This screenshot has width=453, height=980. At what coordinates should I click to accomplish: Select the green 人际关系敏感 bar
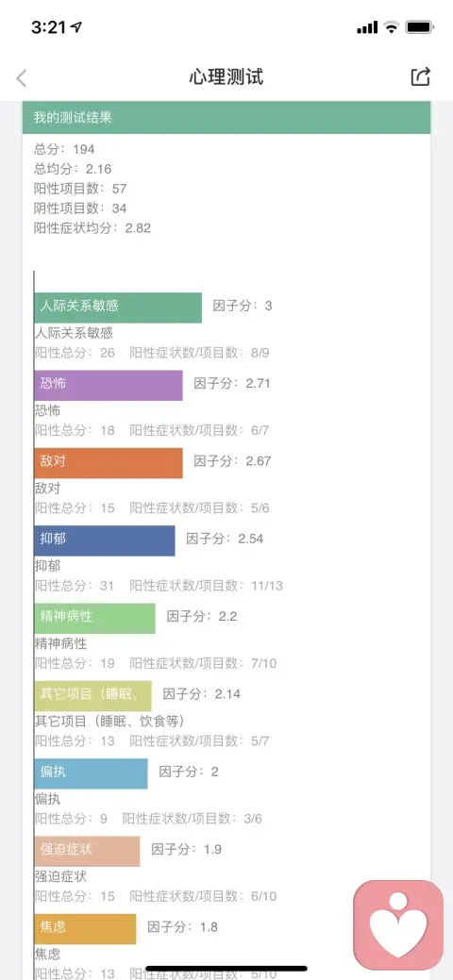pos(118,307)
